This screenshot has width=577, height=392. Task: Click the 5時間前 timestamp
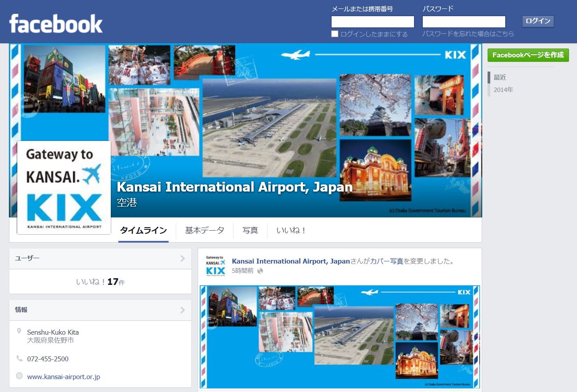click(242, 271)
